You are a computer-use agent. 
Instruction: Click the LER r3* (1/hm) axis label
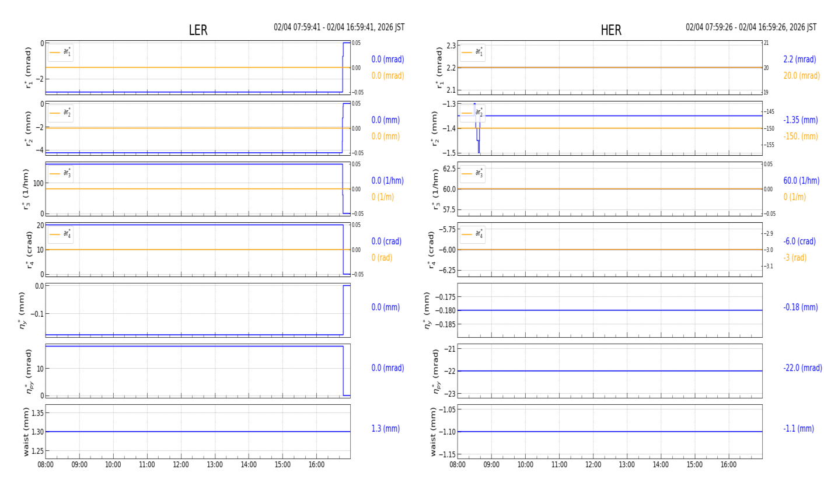click(27, 189)
